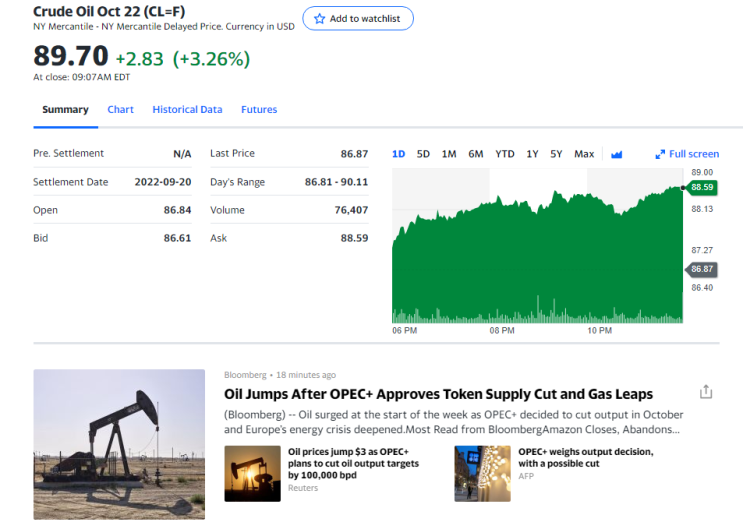743x522 pixels.
Task: Click the 18 minutes ago timestamp
Action: pyautogui.click(x=306, y=375)
